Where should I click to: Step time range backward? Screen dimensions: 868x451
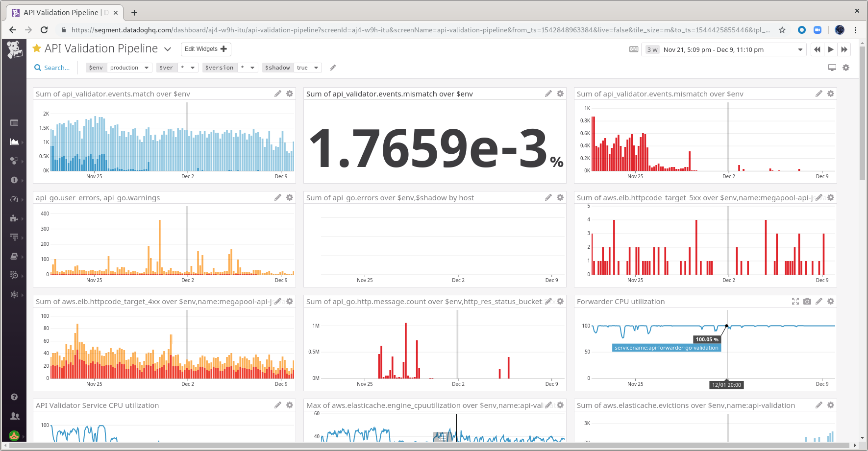click(x=817, y=49)
